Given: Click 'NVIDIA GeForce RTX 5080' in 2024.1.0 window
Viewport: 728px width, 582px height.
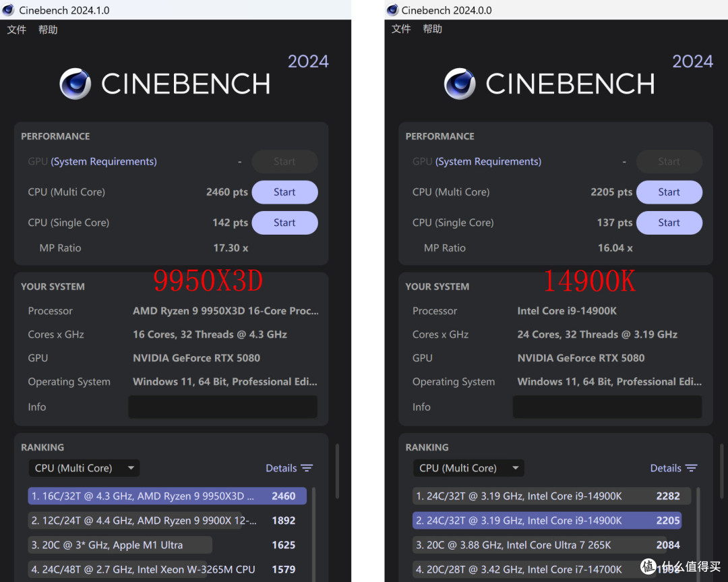Looking at the screenshot, I should click(x=196, y=358).
